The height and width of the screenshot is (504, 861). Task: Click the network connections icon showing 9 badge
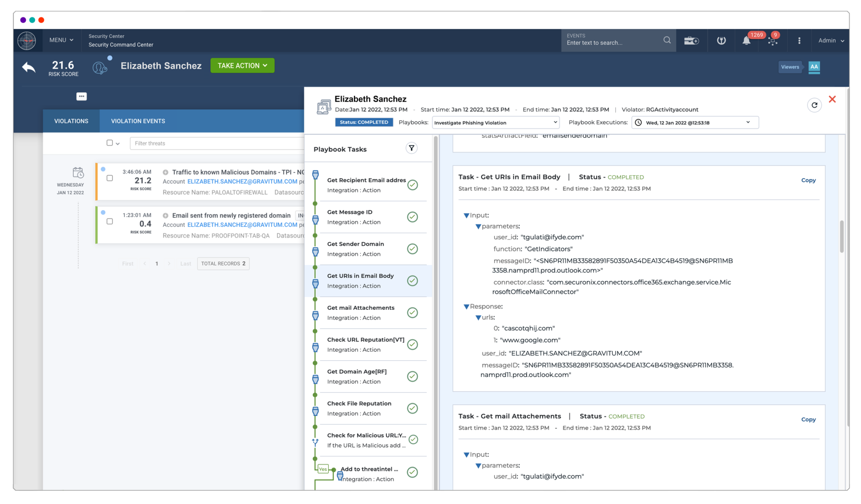pos(773,40)
